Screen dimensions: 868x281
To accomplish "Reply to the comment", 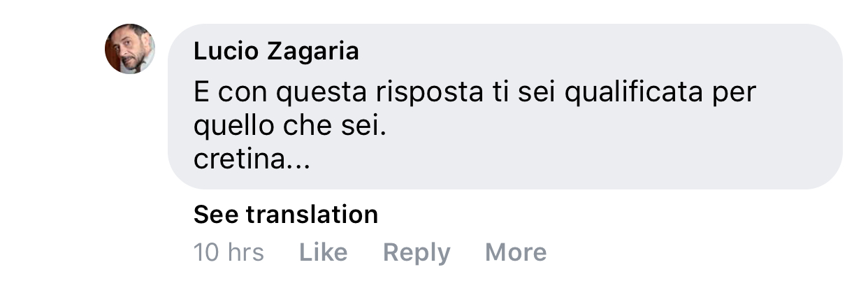I will pyautogui.click(x=417, y=252).
